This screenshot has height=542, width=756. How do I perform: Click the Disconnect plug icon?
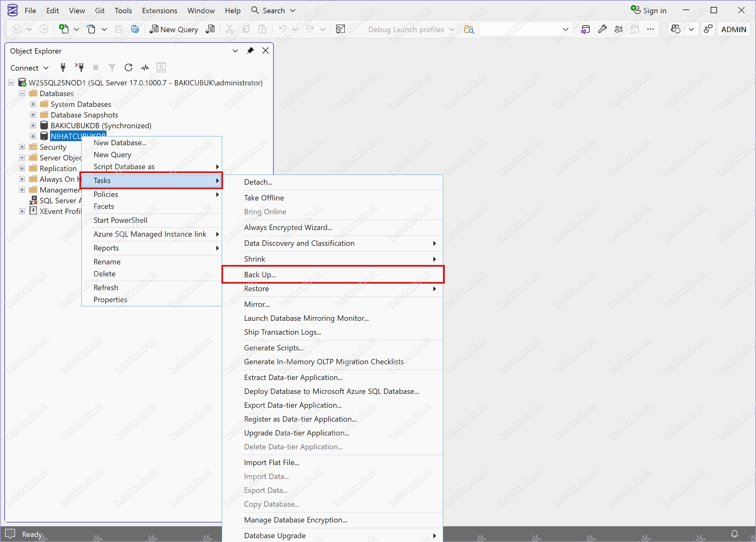point(80,68)
